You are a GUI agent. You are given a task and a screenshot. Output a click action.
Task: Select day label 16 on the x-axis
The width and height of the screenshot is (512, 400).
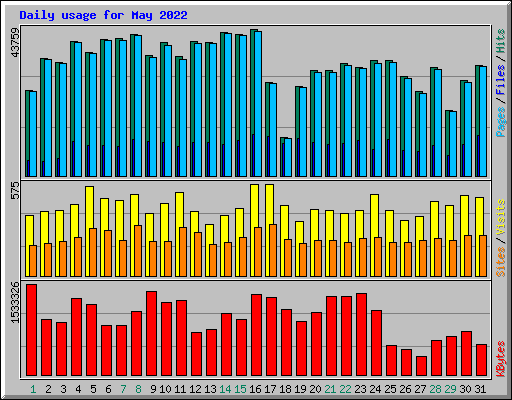click(255, 389)
